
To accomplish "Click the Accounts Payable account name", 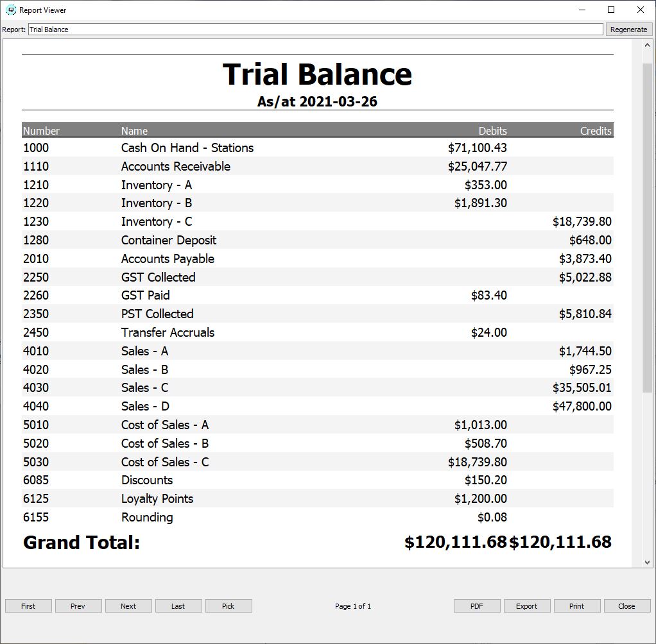I will (168, 259).
